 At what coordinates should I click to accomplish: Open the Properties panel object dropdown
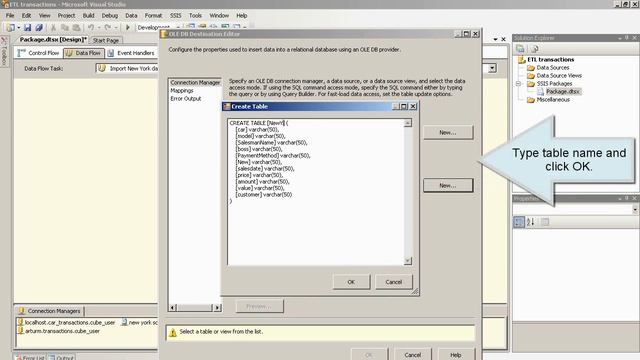pos(635,209)
